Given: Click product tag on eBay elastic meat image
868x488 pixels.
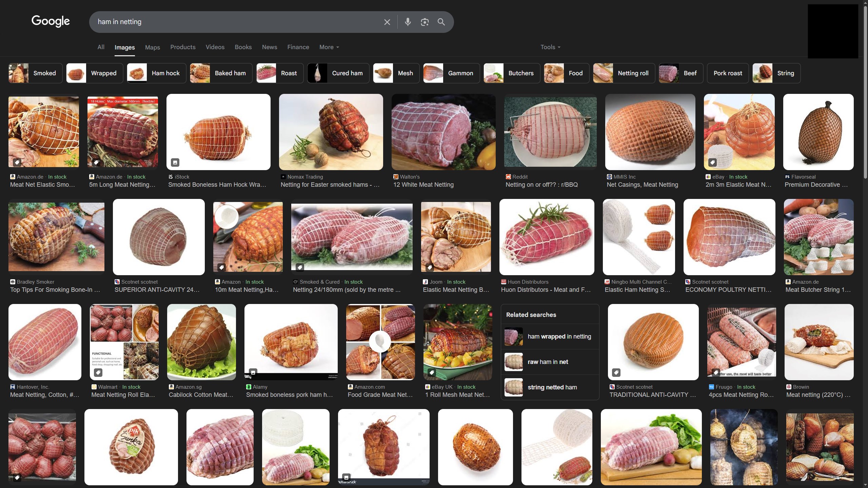Looking at the screenshot, I should pyautogui.click(x=713, y=162).
